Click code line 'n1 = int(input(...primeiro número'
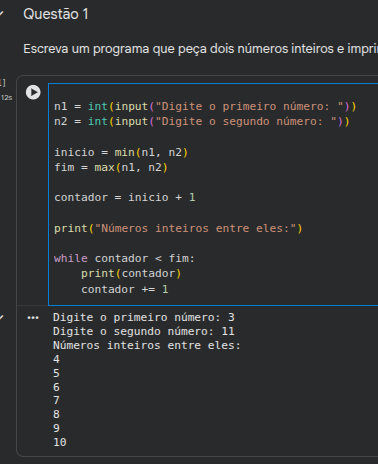 205,106
